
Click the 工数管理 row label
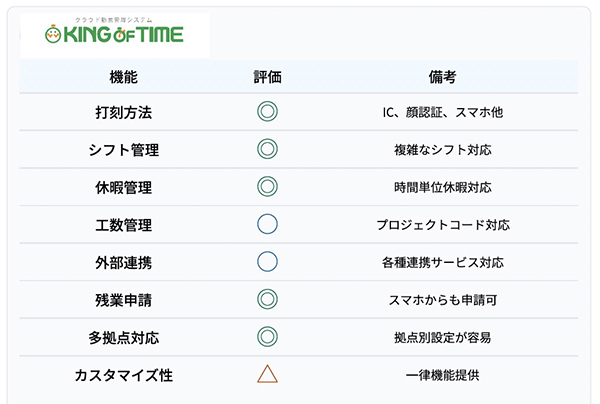[x=123, y=225]
